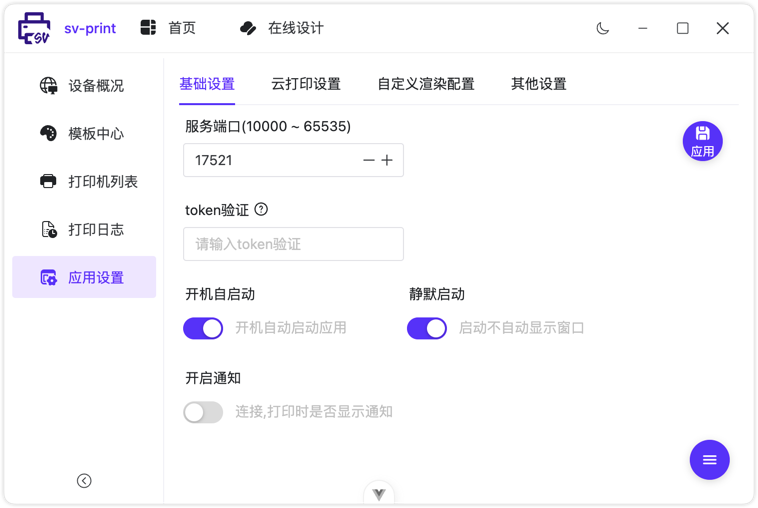Decrease service port with minus button
The width and height of the screenshot is (758, 508).
point(368,160)
